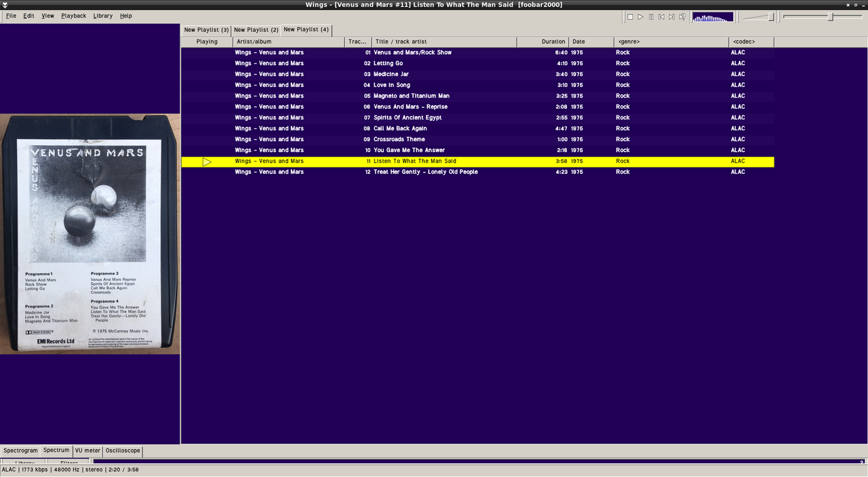
Task: Select the Crossroads Theme track
Action: coord(477,139)
